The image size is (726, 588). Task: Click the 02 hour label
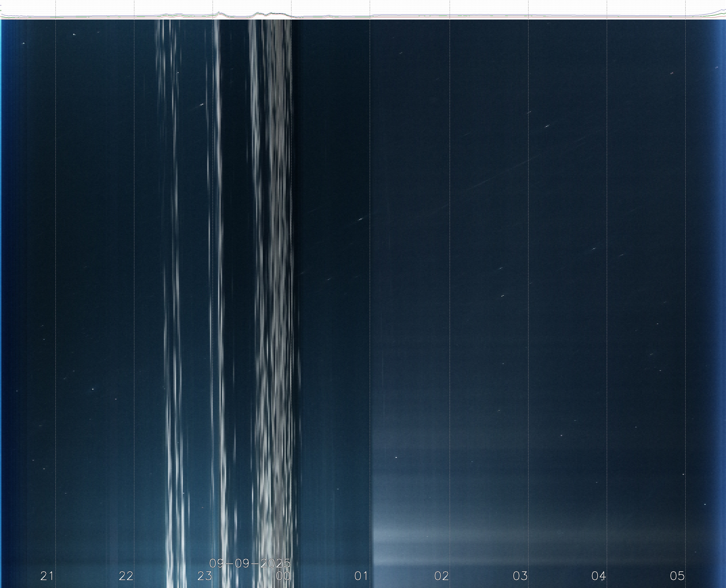point(441,576)
